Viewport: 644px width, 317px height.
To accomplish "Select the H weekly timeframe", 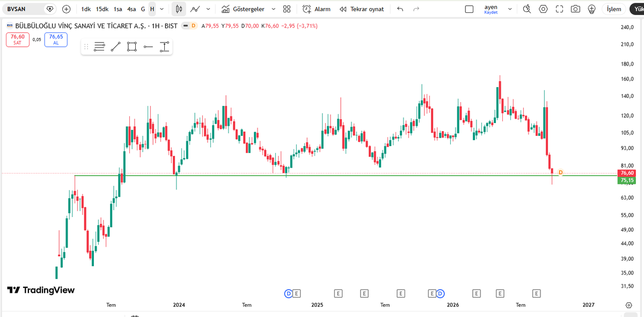I will point(152,9).
